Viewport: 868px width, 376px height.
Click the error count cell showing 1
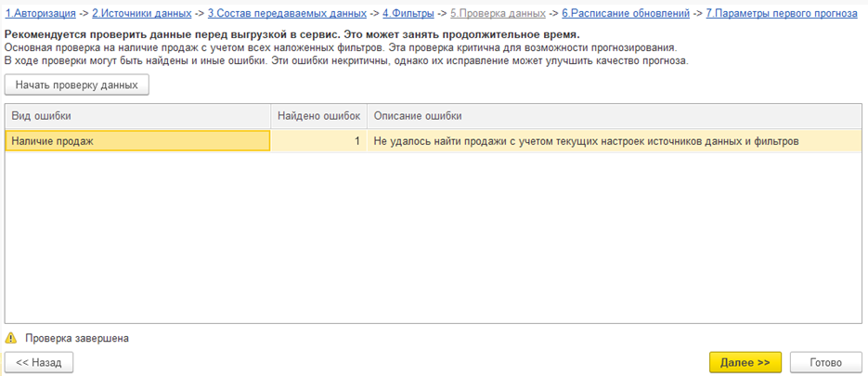[x=318, y=141]
